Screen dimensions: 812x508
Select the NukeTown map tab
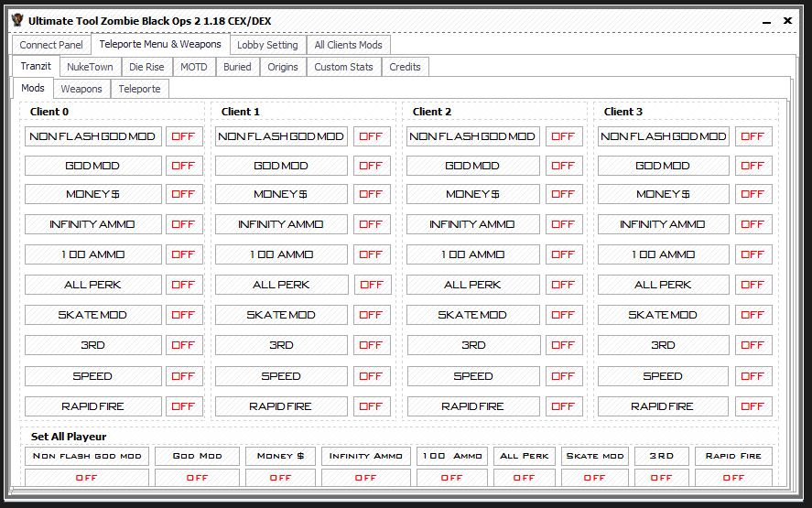[90, 67]
